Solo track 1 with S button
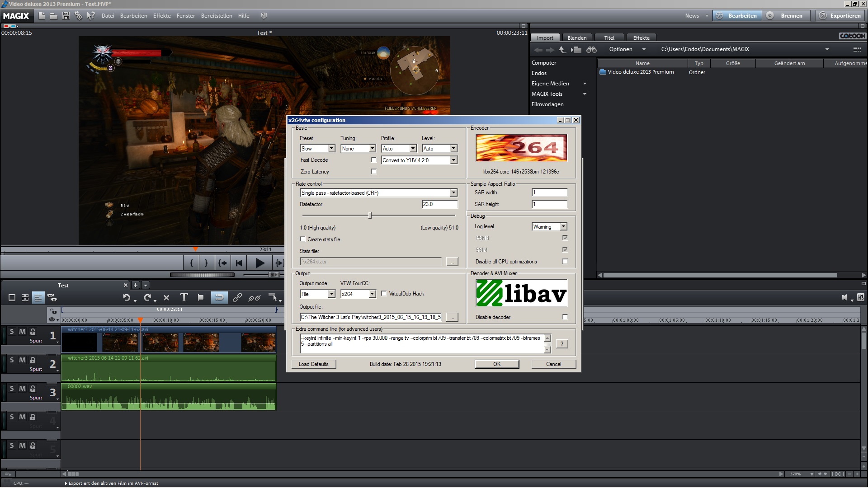This screenshot has width=868, height=488. (12, 332)
